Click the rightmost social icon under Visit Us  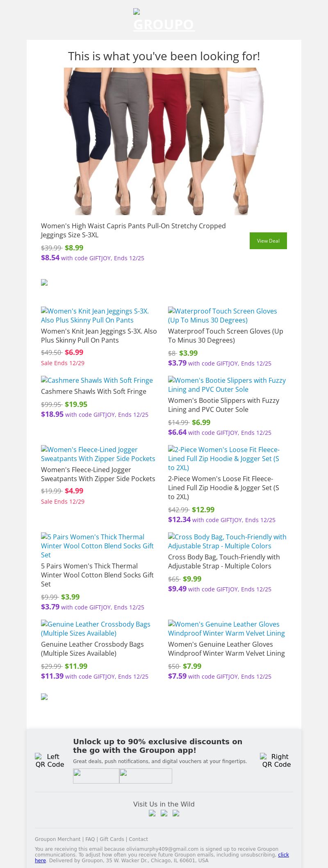coord(176,813)
